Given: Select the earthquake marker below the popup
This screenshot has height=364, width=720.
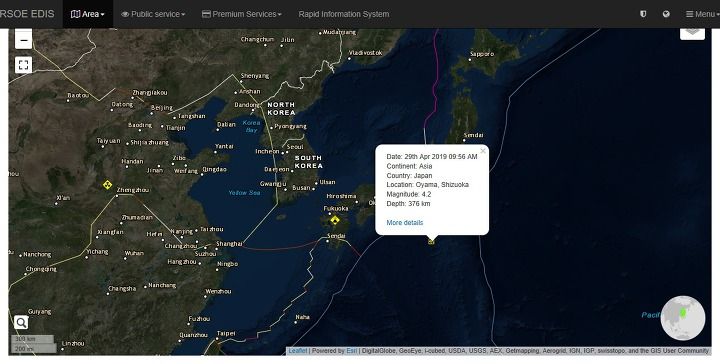Looking at the screenshot, I should [431, 241].
